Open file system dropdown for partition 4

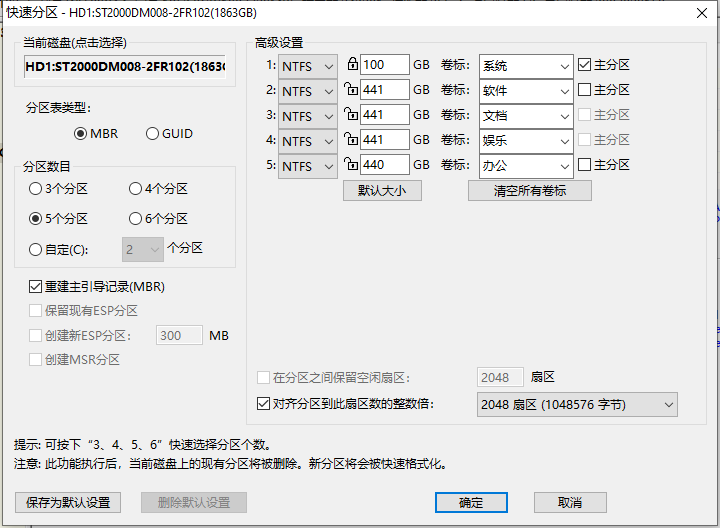[x=308, y=141]
